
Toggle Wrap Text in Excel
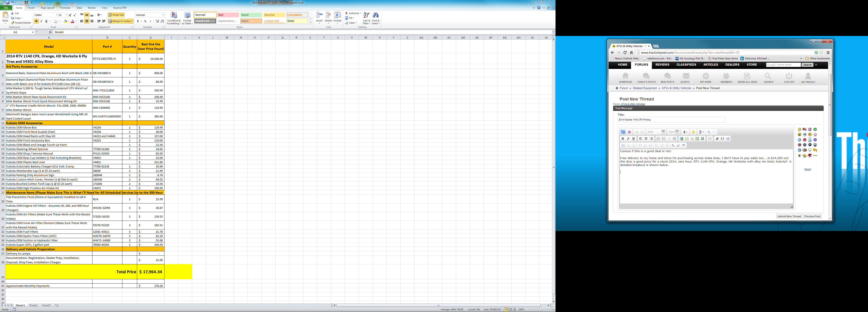click(116, 15)
